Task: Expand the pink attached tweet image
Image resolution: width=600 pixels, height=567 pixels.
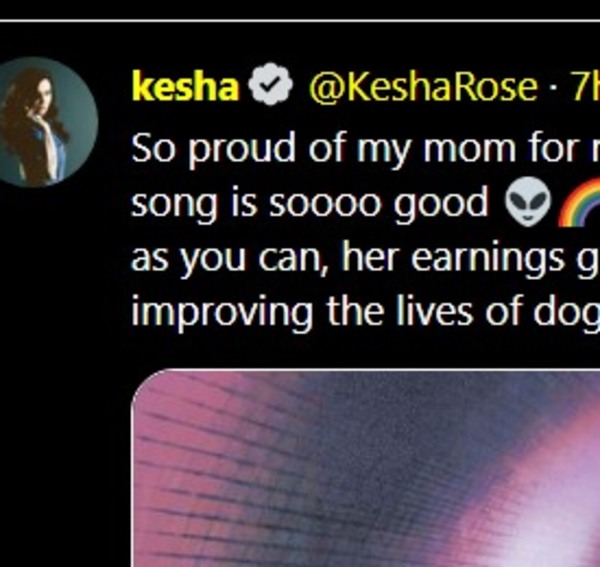Action: click(x=366, y=468)
